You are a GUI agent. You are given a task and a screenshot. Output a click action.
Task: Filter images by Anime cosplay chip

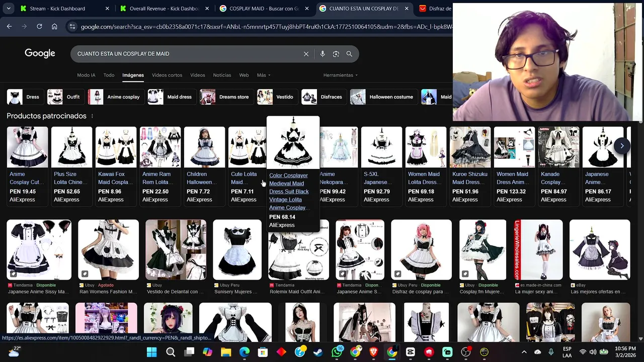point(116,97)
